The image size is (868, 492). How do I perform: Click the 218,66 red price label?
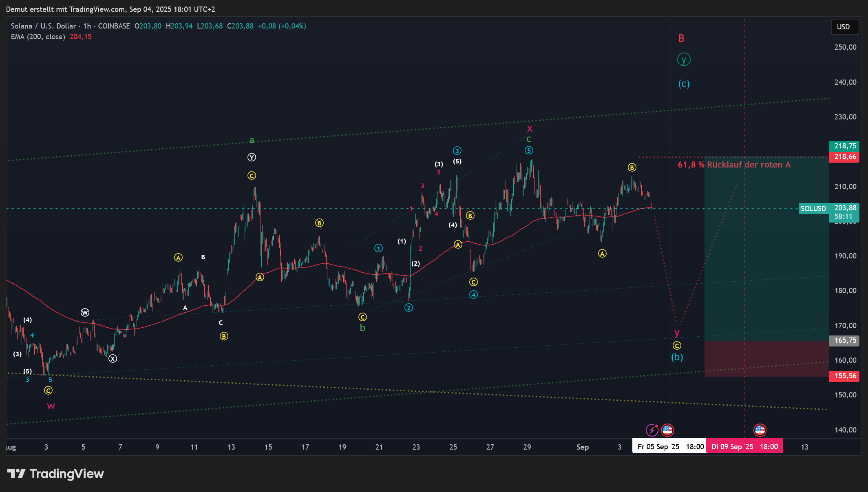[x=845, y=157]
